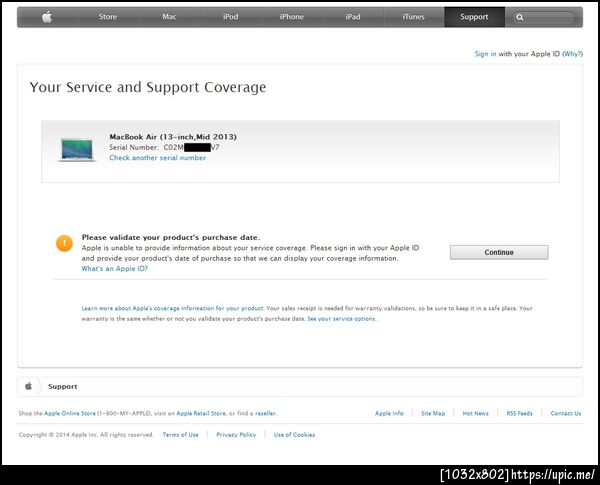The image size is (600, 485).
Task: Switch to the iPad tab
Action: coord(353,17)
